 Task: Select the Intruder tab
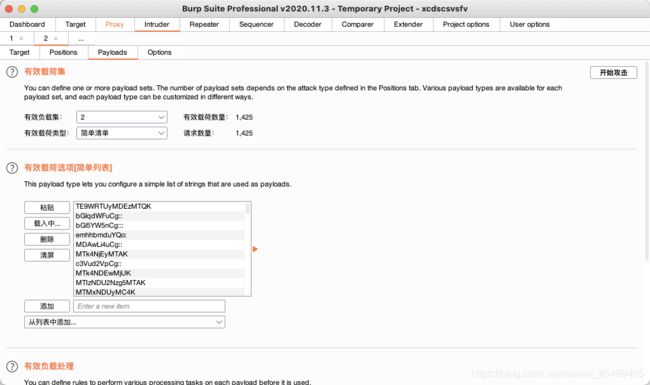pyautogui.click(x=157, y=24)
